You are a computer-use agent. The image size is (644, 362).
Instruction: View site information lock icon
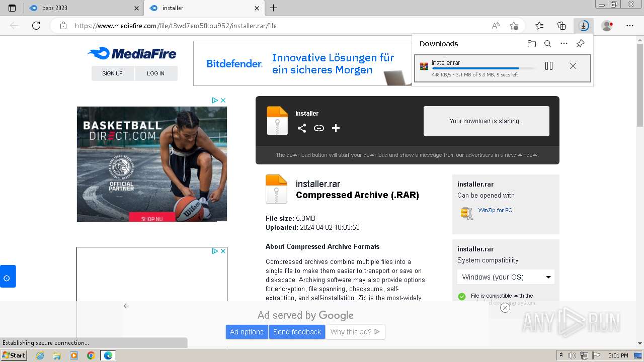pos(63,26)
